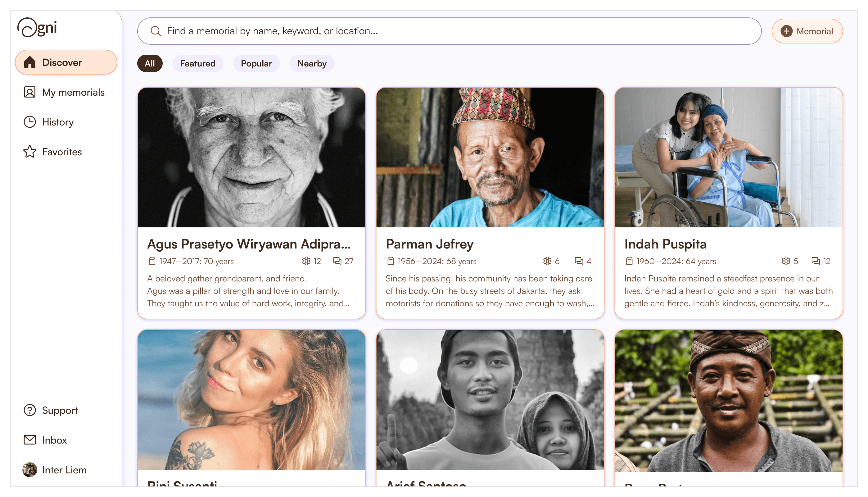The image size is (868, 497).
Task: Open My memorials section
Action: coord(73,92)
